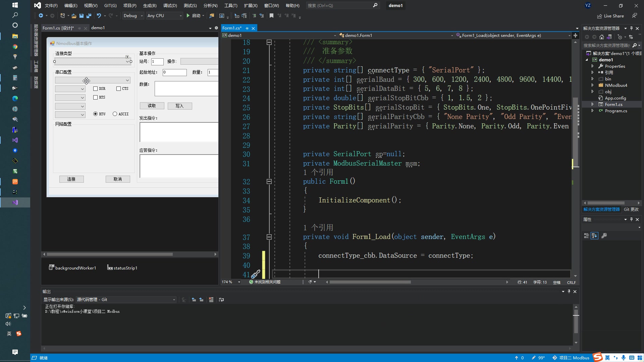The height and width of the screenshot is (362, 644).
Task: Open the home page icon in Solution Explorer
Action: (x=601, y=37)
